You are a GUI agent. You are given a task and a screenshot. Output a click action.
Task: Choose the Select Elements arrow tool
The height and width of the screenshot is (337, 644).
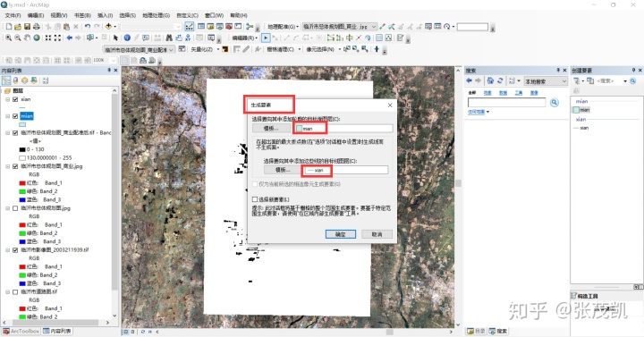pos(115,38)
